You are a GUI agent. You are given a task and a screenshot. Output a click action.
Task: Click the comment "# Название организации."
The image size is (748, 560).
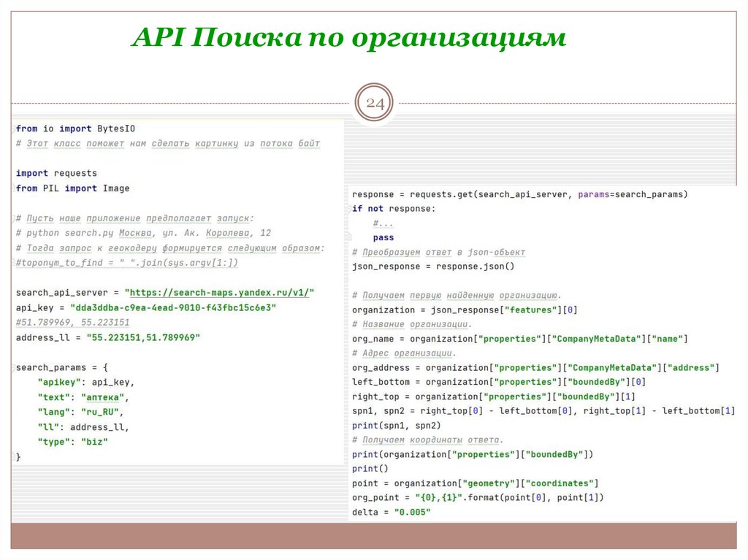coord(412,324)
